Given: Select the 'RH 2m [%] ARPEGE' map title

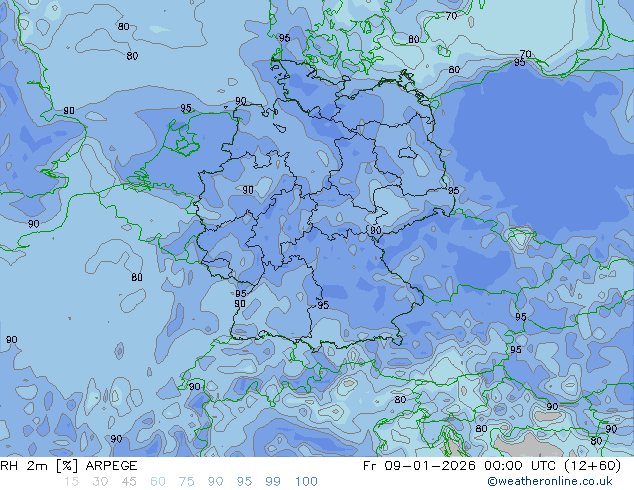Looking at the screenshot, I should [x=69, y=466].
